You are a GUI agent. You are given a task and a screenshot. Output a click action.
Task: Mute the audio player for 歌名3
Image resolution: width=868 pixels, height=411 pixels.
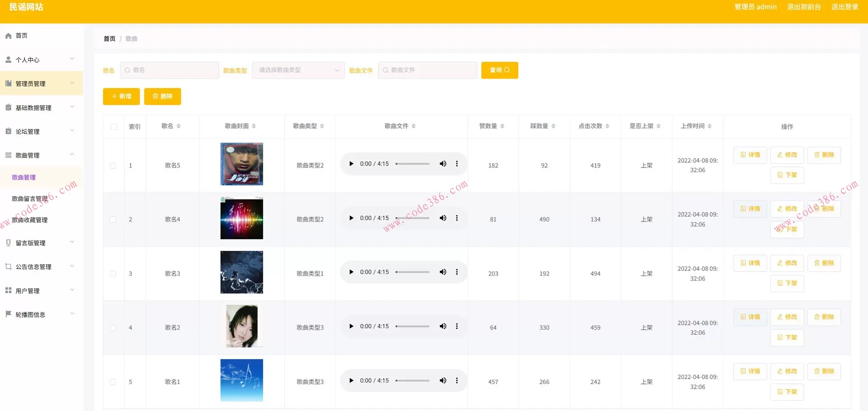443,272
